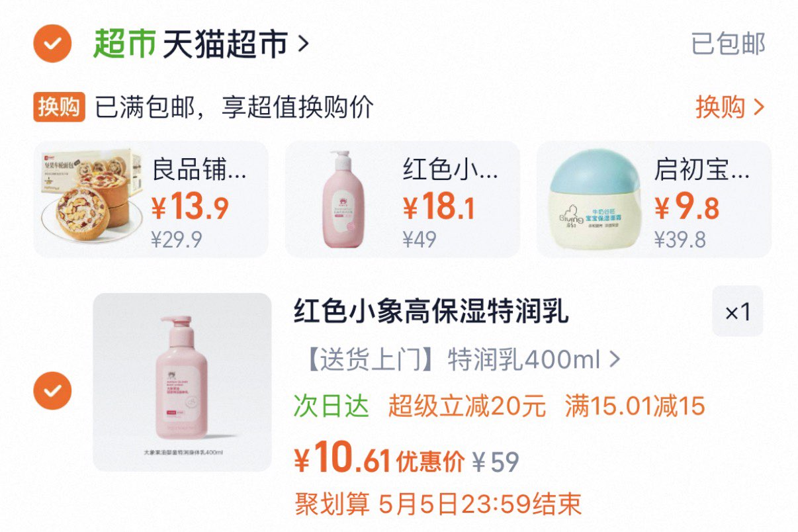This screenshot has width=798, height=532.
Task: Tap the green 超市 logo
Action: [x=124, y=44]
